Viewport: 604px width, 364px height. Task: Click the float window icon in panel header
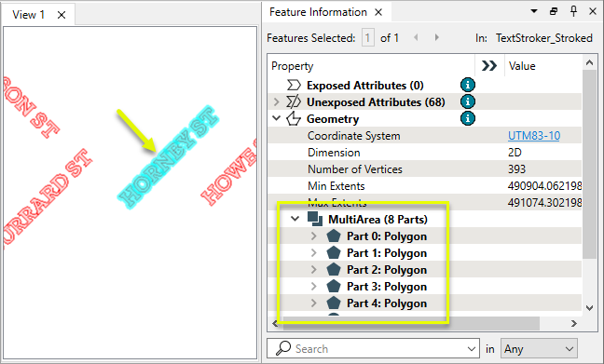(x=554, y=11)
